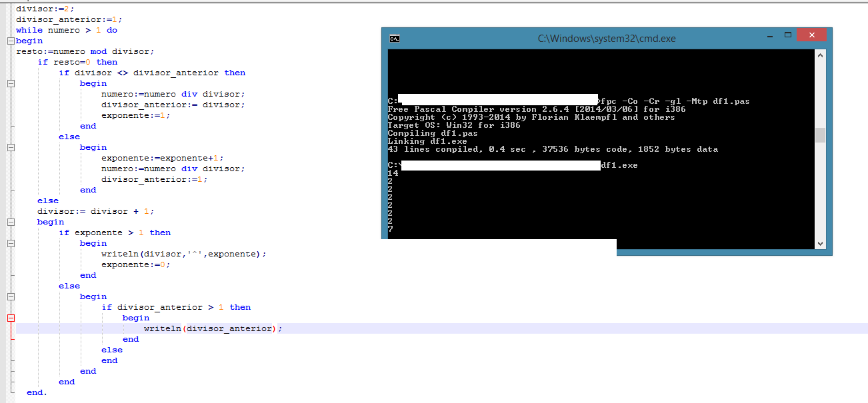Click the 'Copyright (c) 1993-2014' output line
868x403 pixels.
tap(531, 117)
